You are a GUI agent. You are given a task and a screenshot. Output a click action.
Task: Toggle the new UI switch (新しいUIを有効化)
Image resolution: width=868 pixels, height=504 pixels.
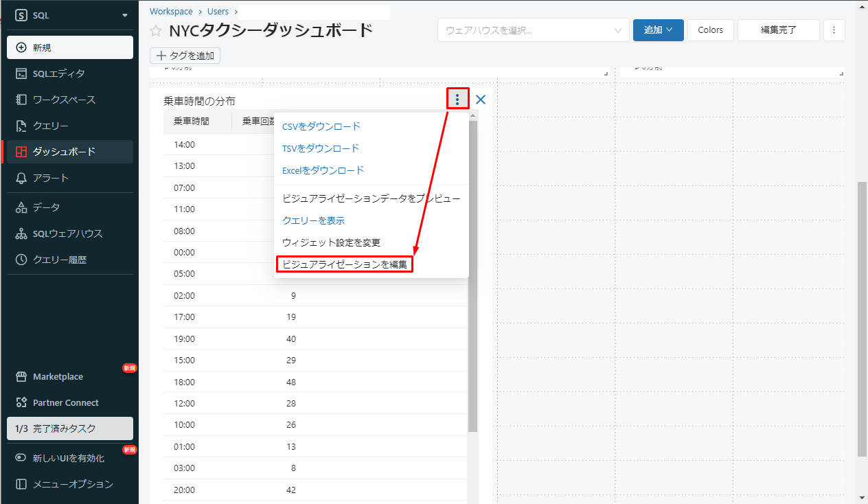point(21,458)
